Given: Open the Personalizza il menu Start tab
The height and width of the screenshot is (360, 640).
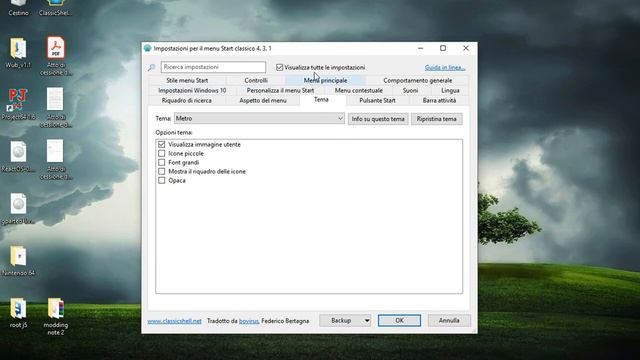Looking at the screenshot, I should pyautogui.click(x=280, y=90).
